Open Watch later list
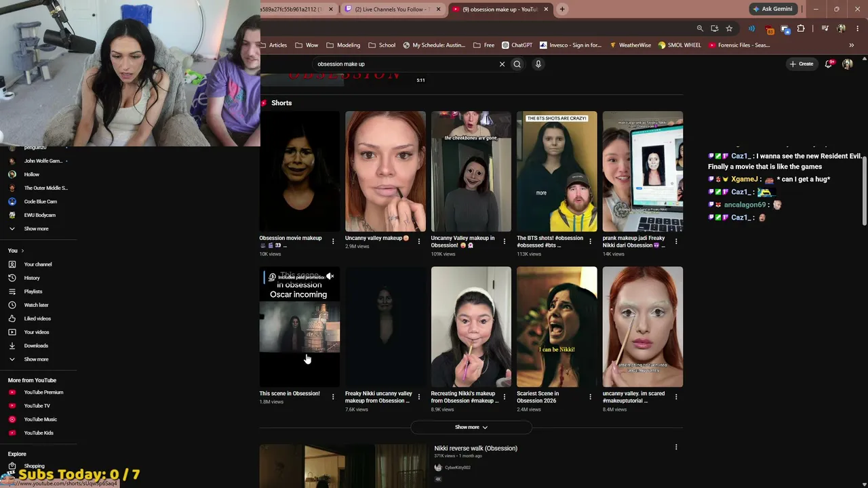The image size is (868, 488). click(36, 305)
